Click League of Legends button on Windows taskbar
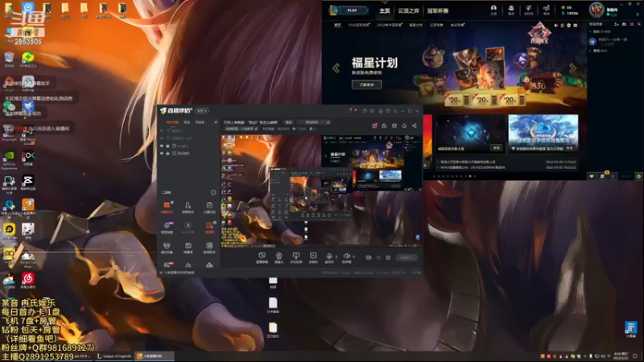 click(114, 356)
